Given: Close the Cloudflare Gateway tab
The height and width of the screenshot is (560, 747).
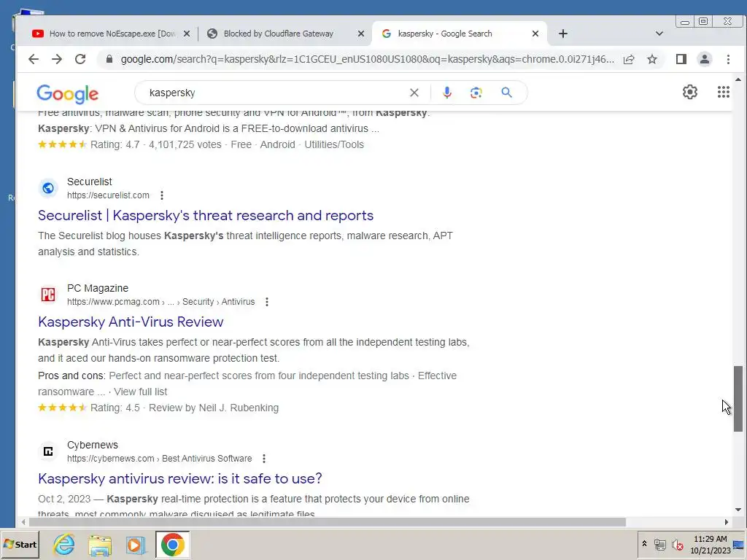Looking at the screenshot, I should tap(360, 34).
